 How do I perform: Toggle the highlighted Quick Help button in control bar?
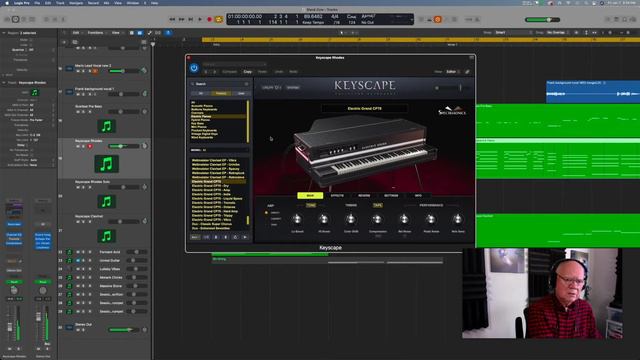(16, 19)
